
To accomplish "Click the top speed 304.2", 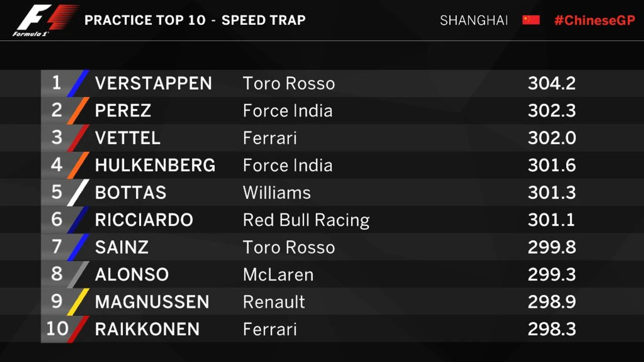I will pyautogui.click(x=551, y=83).
